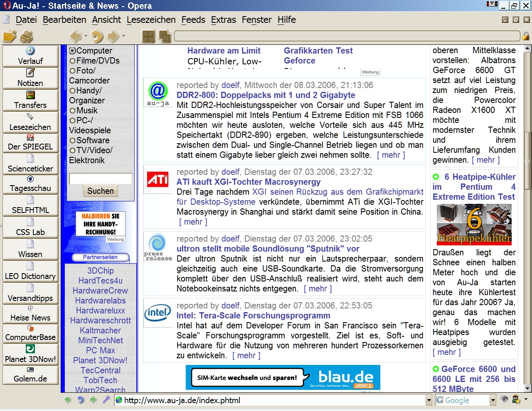This screenshot has height=411, width=532.
Task: Click the printer icon in the toolbar
Action: click(27, 37)
